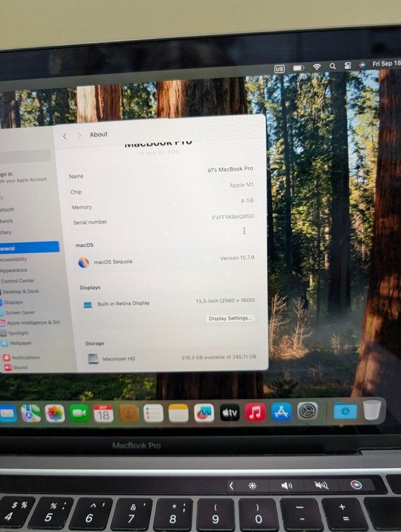This screenshot has width=401, height=532.
Task: Open Spotlight search in the menu bar
Action: [333, 66]
